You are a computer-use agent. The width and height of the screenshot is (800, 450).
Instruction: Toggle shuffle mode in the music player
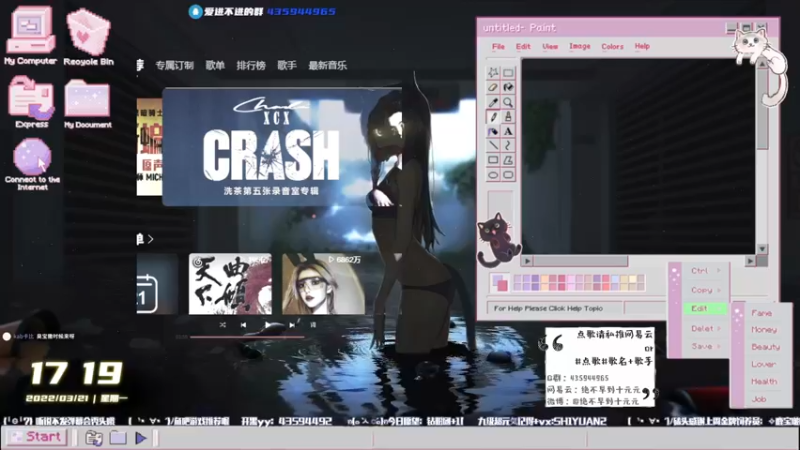[222, 324]
